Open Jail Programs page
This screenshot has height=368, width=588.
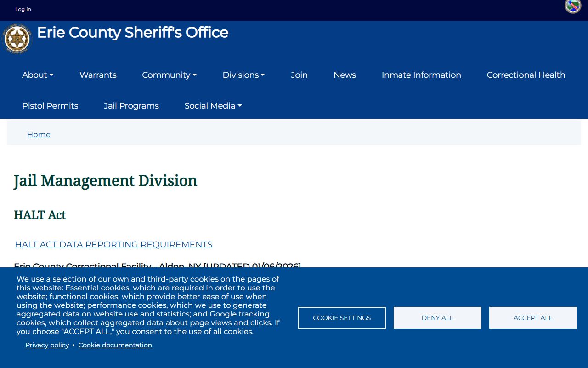tap(131, 106)
